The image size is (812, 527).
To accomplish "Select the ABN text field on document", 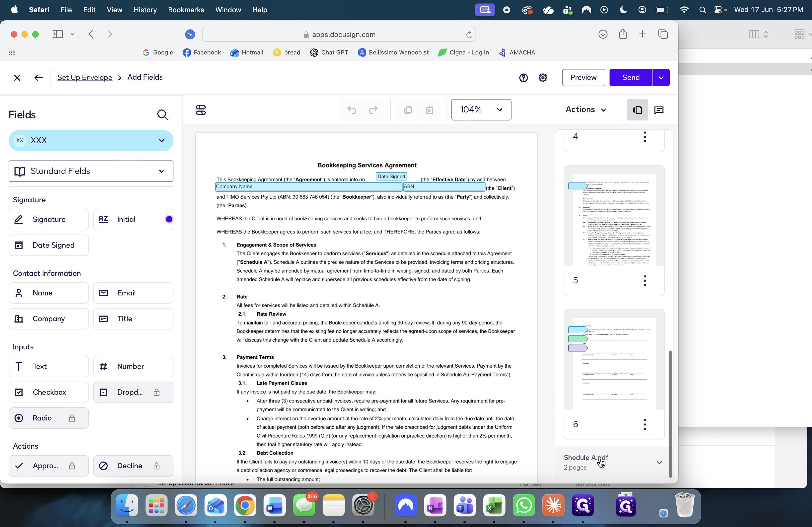I will (x=444, y=186).
